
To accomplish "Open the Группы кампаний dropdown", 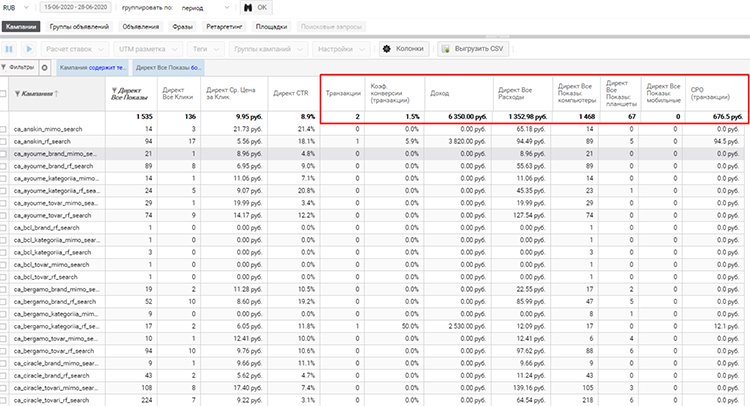I will (268, 49).
